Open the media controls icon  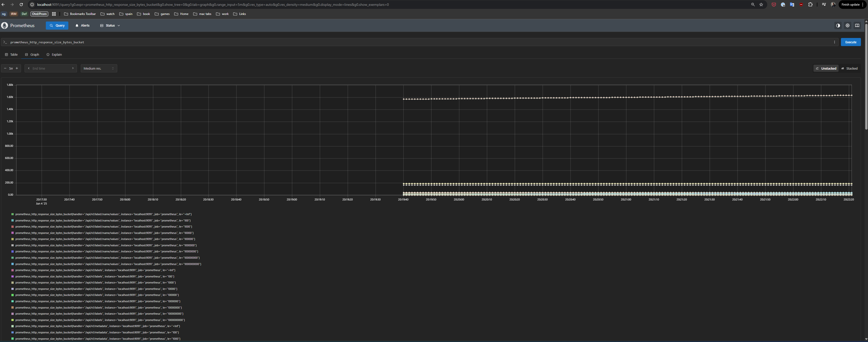(x=824, y=5)
